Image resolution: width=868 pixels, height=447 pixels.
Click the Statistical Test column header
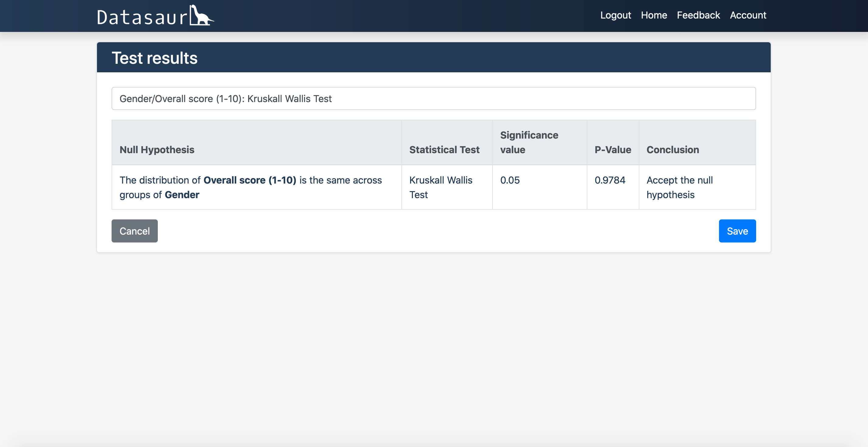click(x=444, y=150)
